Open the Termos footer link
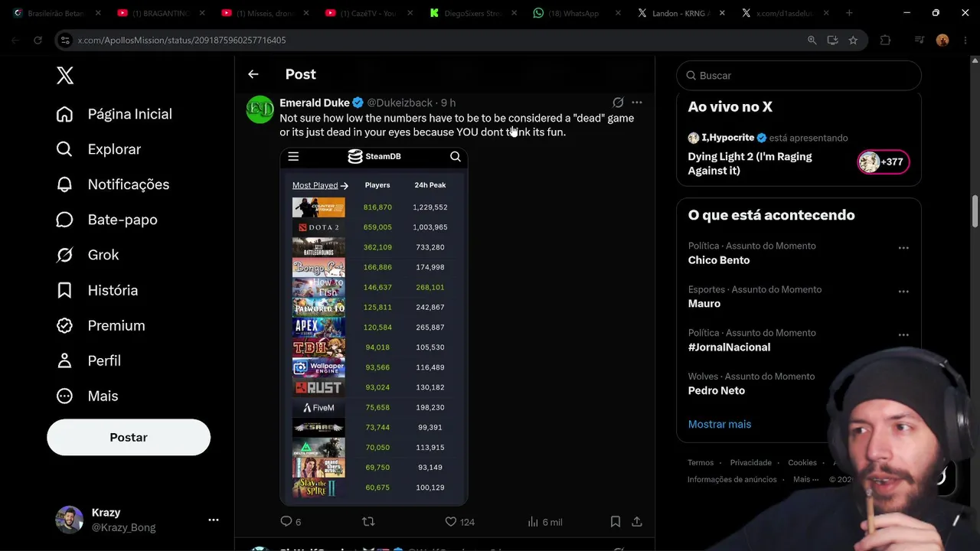This screenshot has width=980, height=551. click(x=701, y=462)
